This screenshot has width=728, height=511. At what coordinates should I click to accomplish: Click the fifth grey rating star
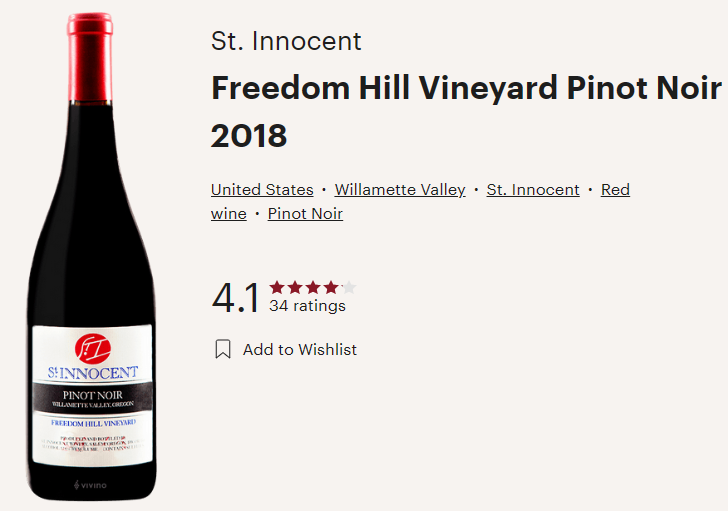[349, 287]
